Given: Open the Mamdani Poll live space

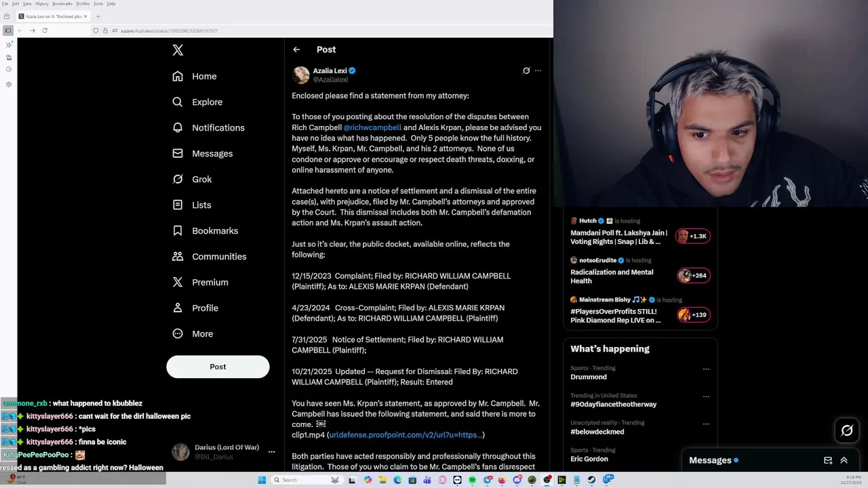Looking at the screenshot, I should pyautogui.click(x=618, y=237).
